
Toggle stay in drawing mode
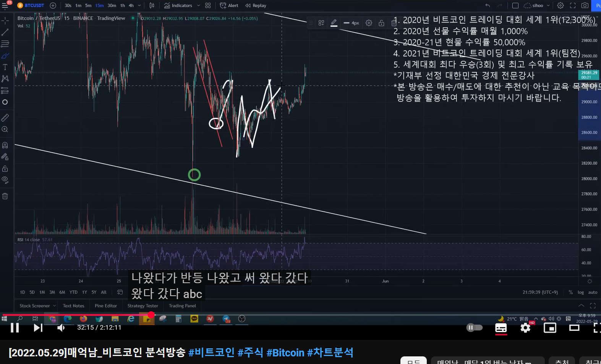click(x=5, y=156)
